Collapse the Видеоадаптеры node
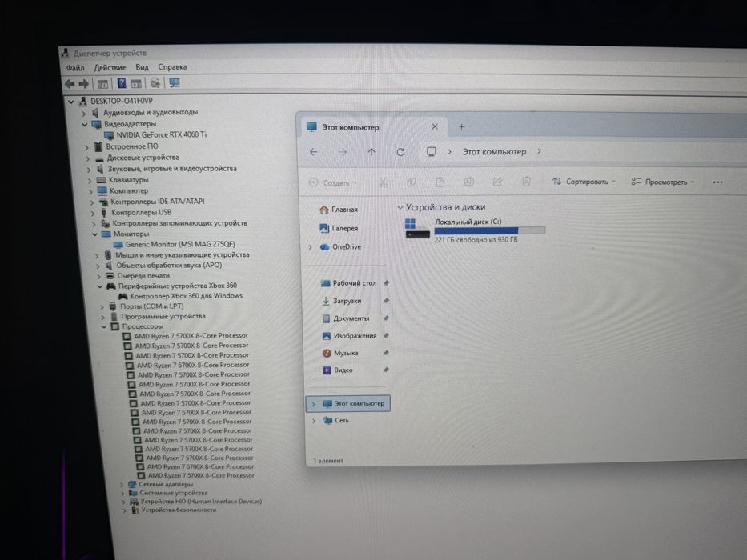 (84, 125)
